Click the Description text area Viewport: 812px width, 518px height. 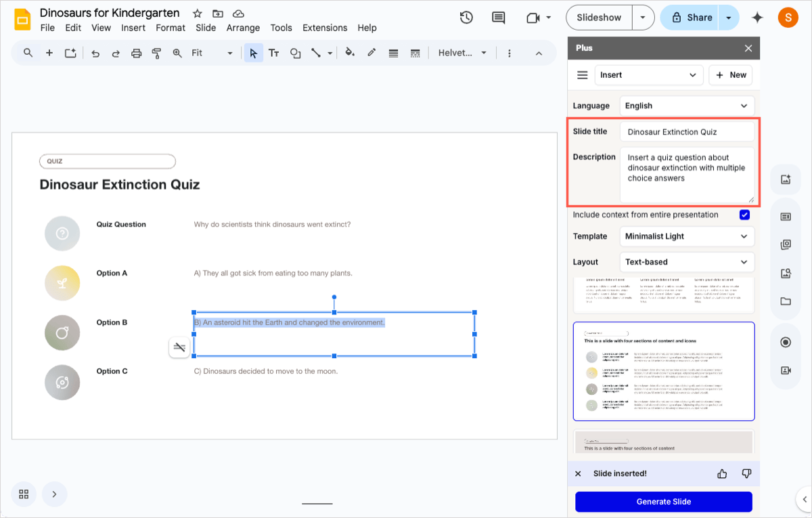coord(687,175)
